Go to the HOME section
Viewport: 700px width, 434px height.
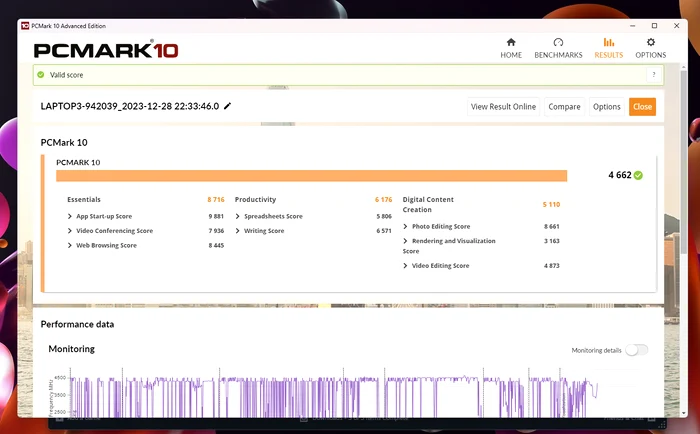click(511, 48)
